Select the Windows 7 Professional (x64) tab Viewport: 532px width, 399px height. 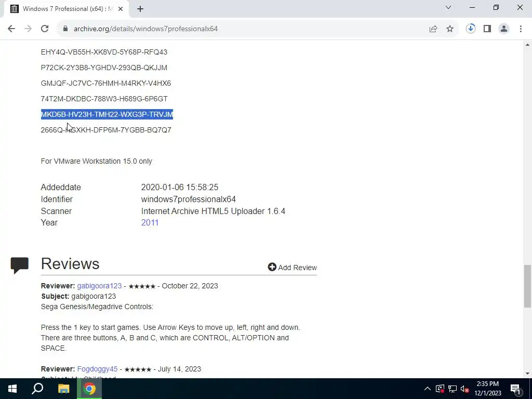pyautogui.click(x=67, y=9)
